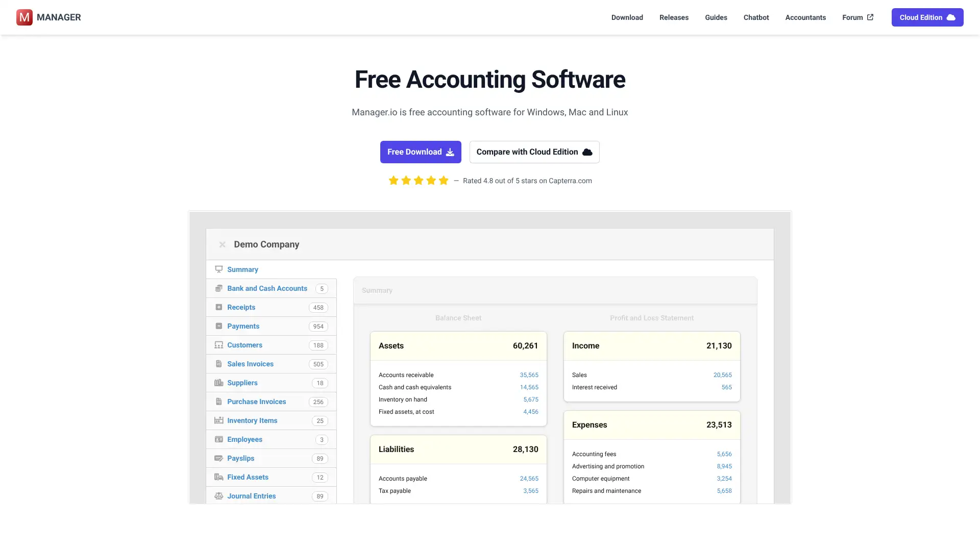
Task: Open the Releases nav item
Action: [x=674, y=17]
